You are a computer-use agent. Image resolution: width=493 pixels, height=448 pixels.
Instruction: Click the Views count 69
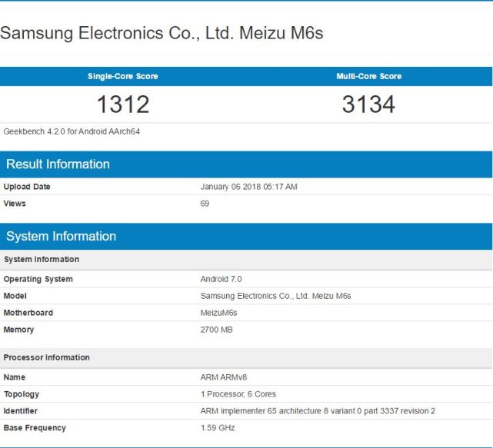205,204
